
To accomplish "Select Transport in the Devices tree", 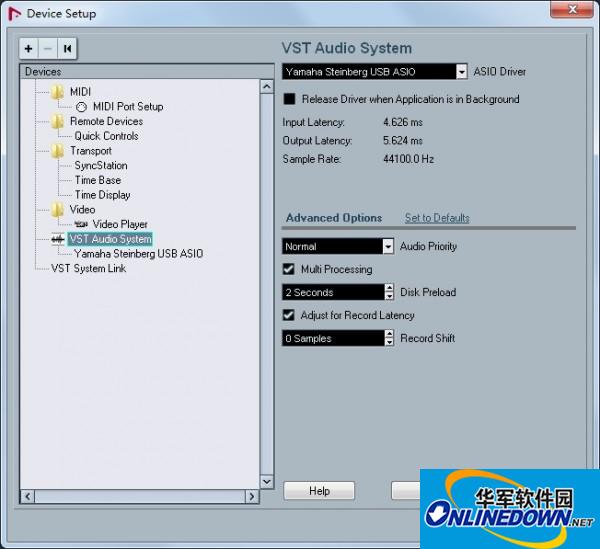I will tap(91, 151).
